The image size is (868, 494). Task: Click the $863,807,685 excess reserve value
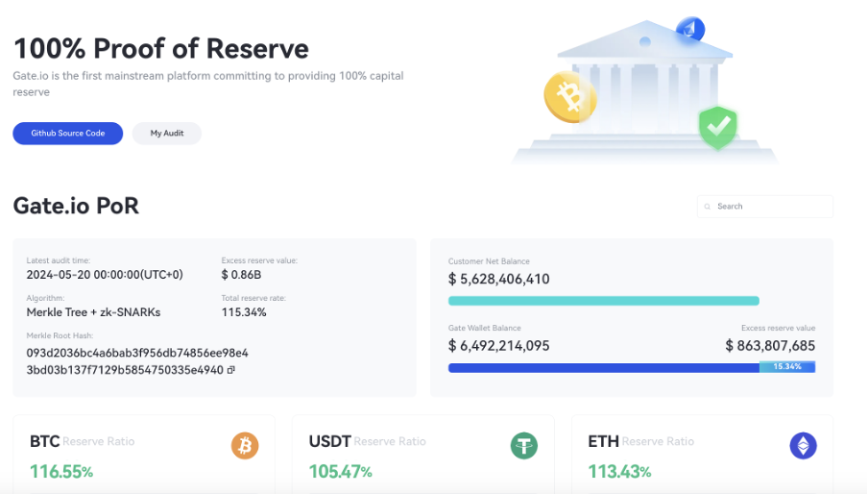[x=770, y=346]
